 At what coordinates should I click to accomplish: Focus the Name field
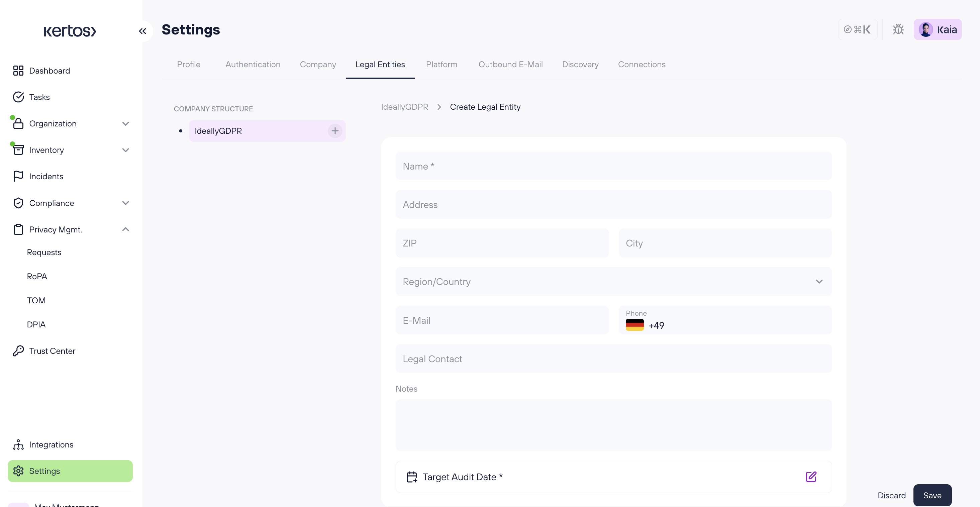(x=614, y=166)
